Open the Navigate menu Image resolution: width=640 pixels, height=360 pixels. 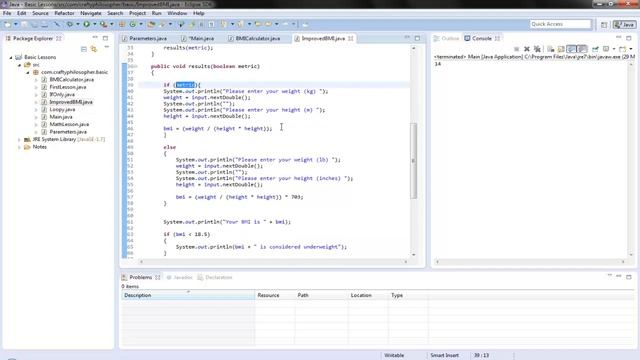[91, 13]
